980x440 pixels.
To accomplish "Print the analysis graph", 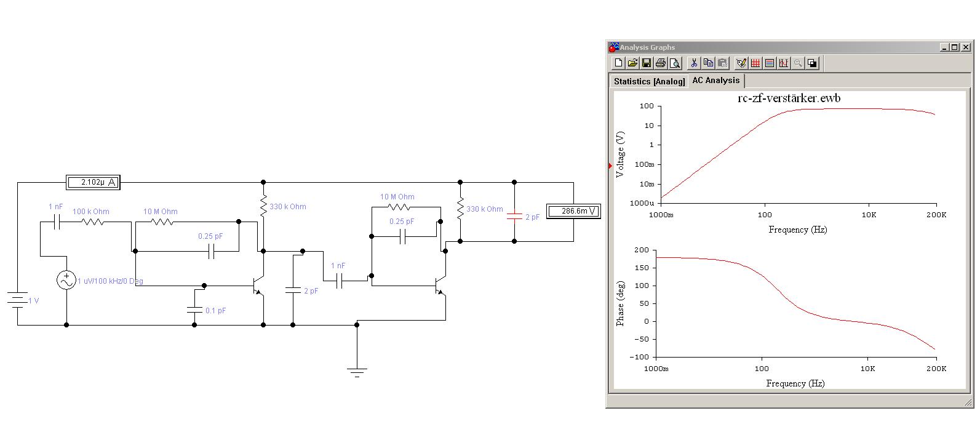I will [661, 63].
